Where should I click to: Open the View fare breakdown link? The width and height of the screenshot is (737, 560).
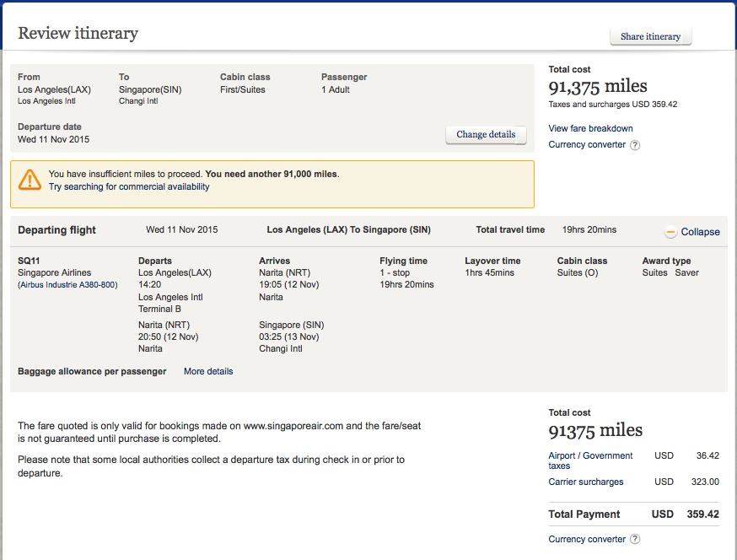click(x=590, y=128)
